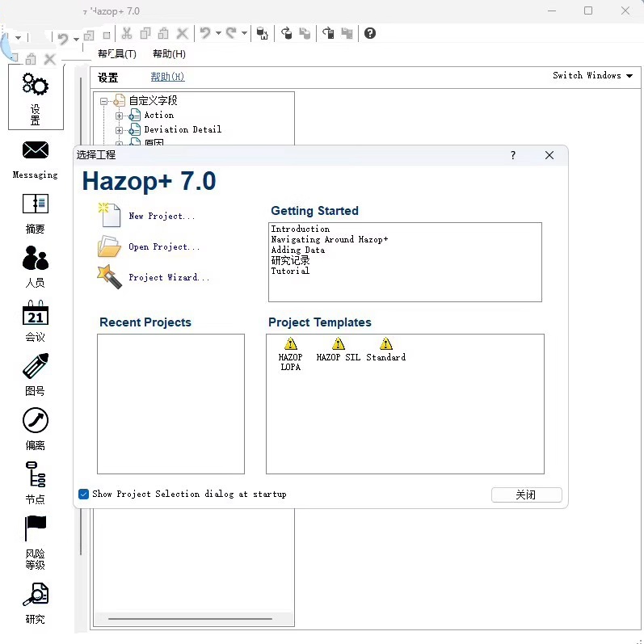Click the server check-out arrow icon
644x644 pixels.
[328, 33]
